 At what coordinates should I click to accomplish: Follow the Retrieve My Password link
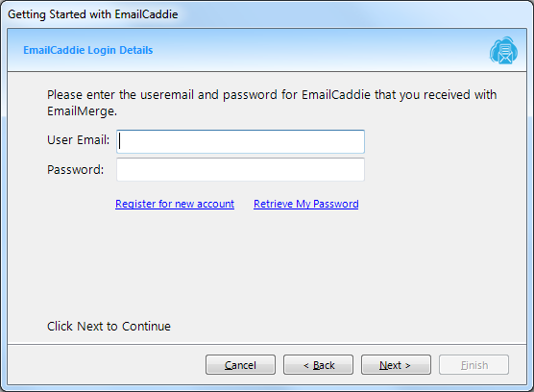click(305, 204)
